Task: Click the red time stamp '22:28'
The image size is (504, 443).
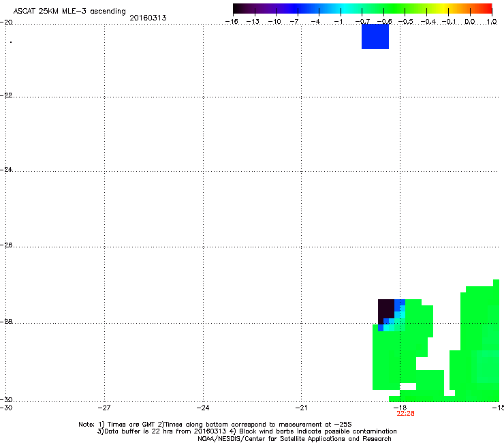Action: tap(405, 414)
